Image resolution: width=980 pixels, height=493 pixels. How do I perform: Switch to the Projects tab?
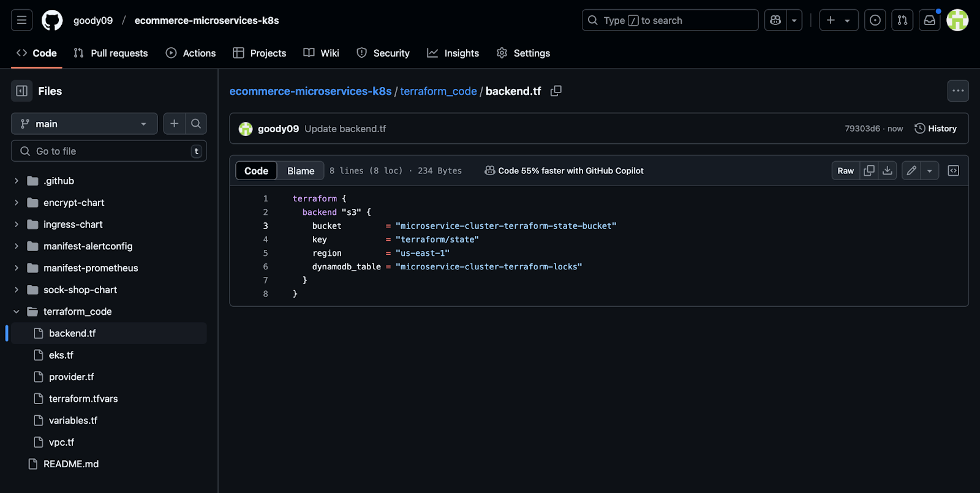click(260, 53)
